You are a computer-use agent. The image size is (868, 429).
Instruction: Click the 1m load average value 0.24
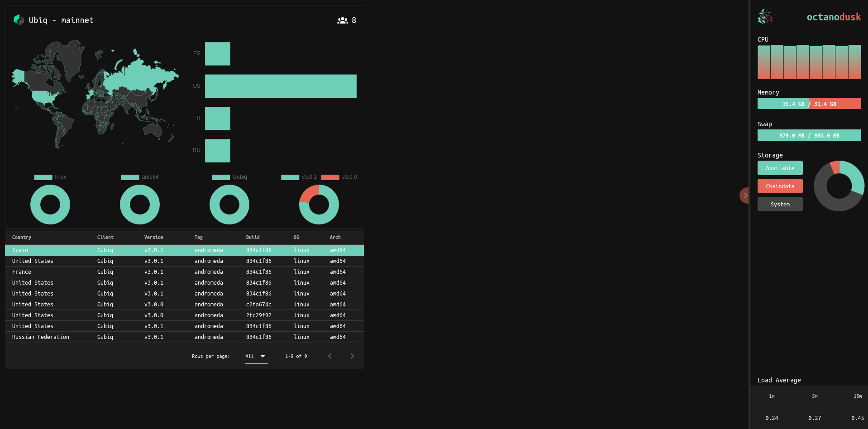[x=772, y=418]
